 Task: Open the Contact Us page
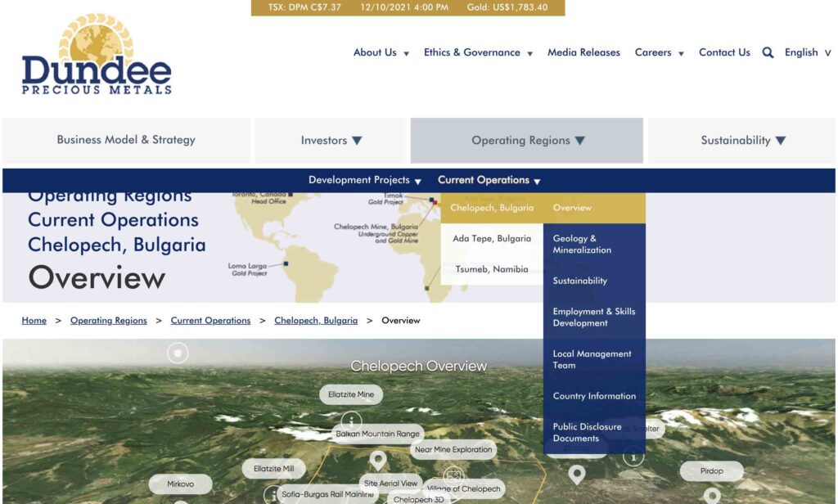click(x=724, y=52)
